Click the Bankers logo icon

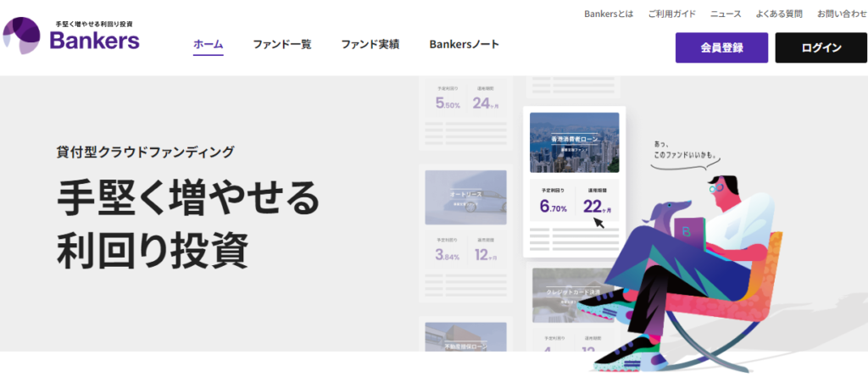click(x=21, y=36)
